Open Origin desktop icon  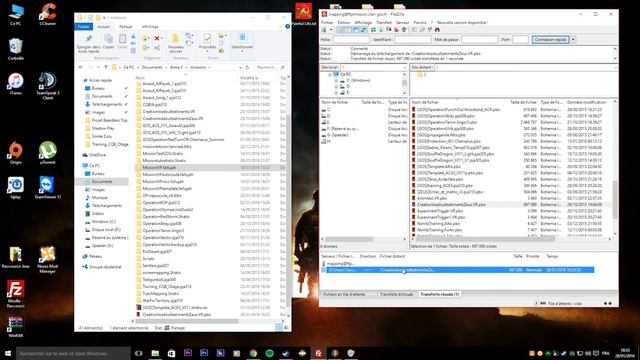coord(16,153)
